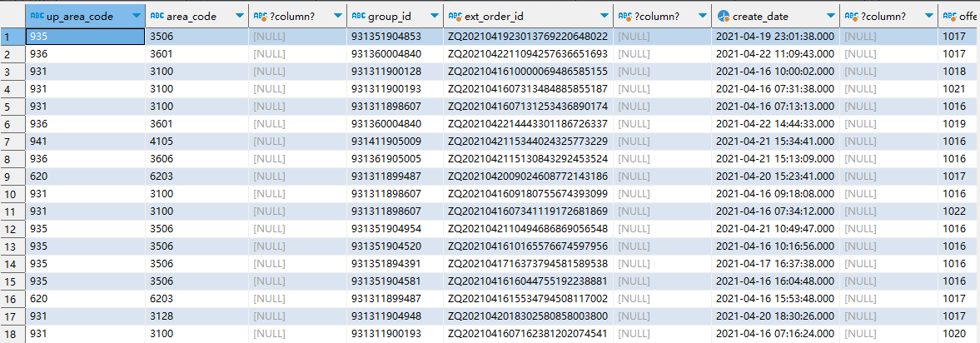
Task: Click order ID ZQ2021042115344024325773229
Action: tap(529, 142)
